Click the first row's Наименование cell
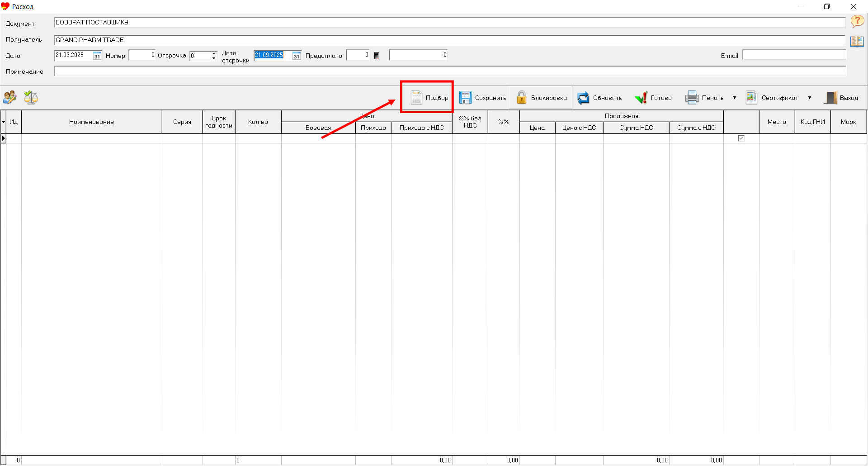Viewport: 868px width, 466px height. pos(92,138)
